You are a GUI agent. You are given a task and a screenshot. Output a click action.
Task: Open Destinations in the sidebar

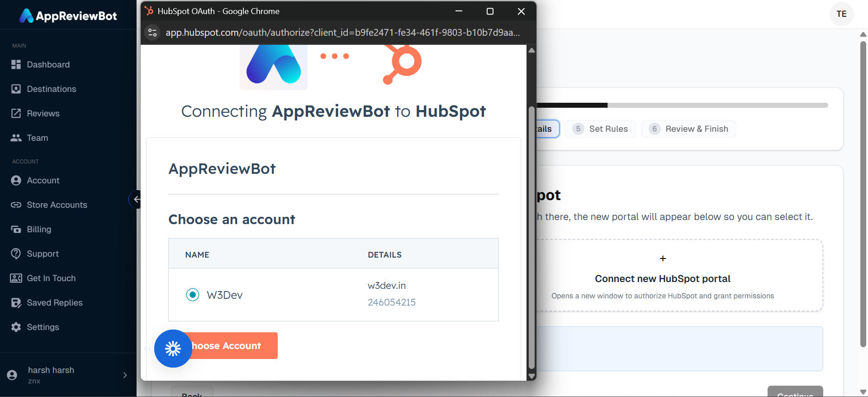click(52, 89)
